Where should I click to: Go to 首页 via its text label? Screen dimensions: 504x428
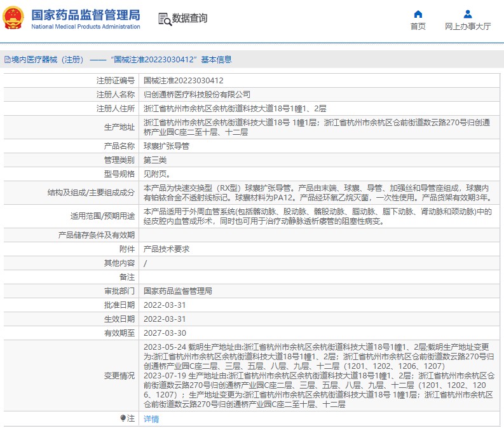tap(418, 27)
